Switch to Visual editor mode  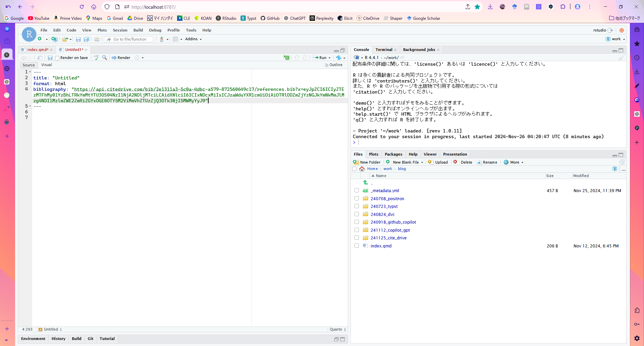click(x=47, y=65)
